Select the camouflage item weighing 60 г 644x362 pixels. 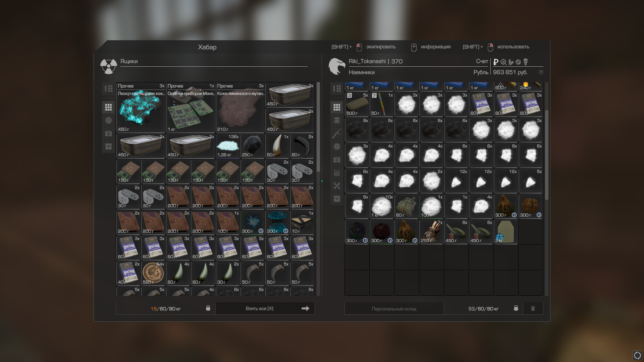point(407,206)
